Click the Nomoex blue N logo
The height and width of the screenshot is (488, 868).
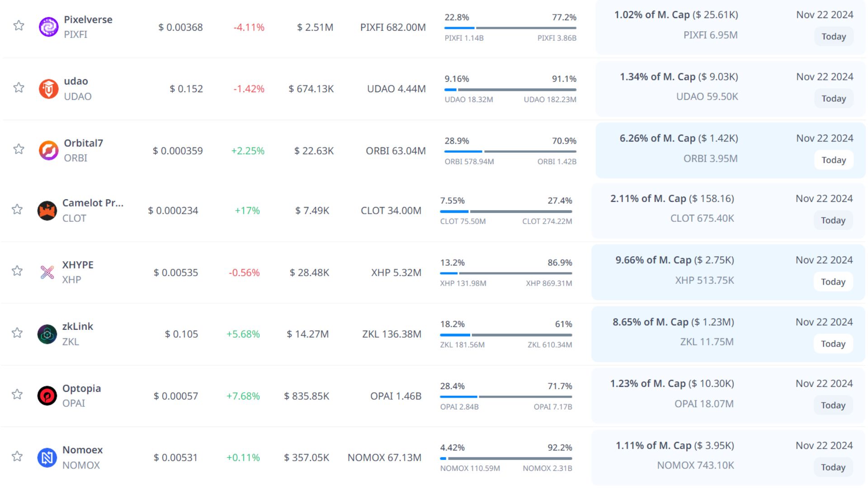47,458
